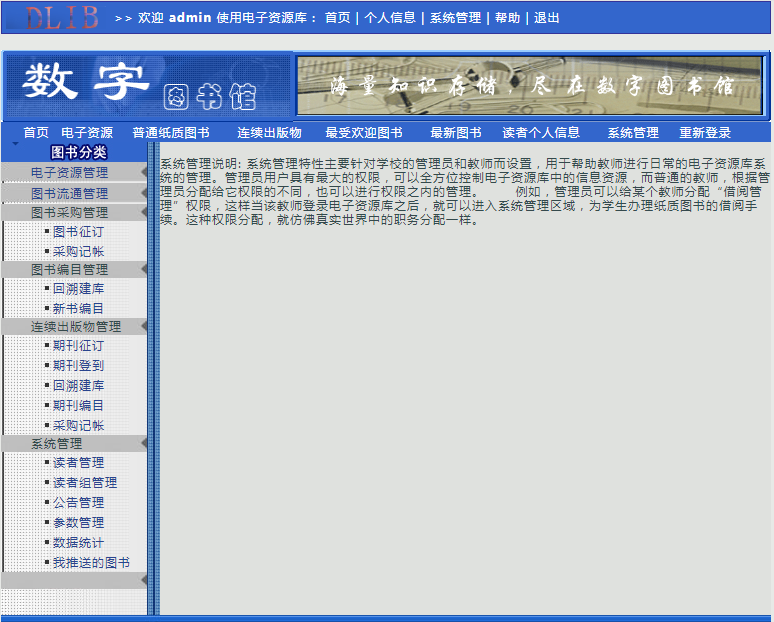The height and width of the screenshot is (622, 774).
Task: Open 个人信息 link in top bar
Action: coord(390,18)
